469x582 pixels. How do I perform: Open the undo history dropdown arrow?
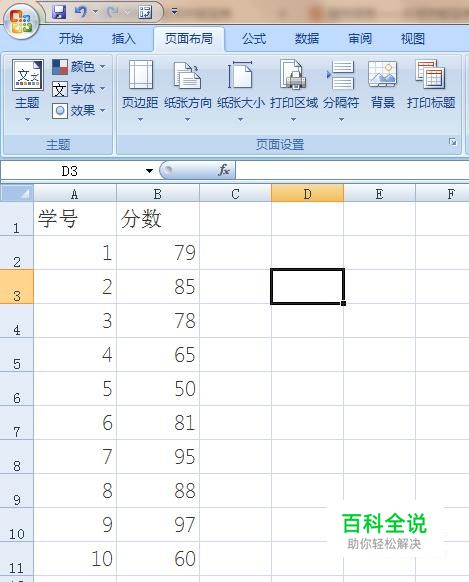(95, 12)
